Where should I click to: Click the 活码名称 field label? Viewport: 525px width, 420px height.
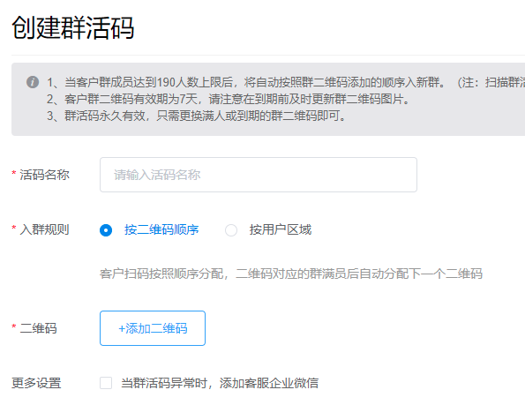point(44,175)
